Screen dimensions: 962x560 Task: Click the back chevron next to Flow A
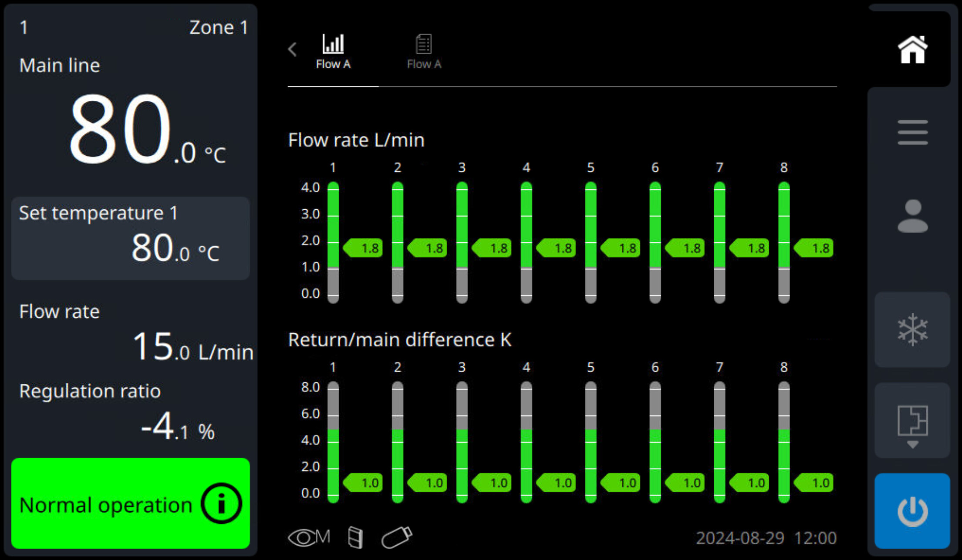point(293,49)
